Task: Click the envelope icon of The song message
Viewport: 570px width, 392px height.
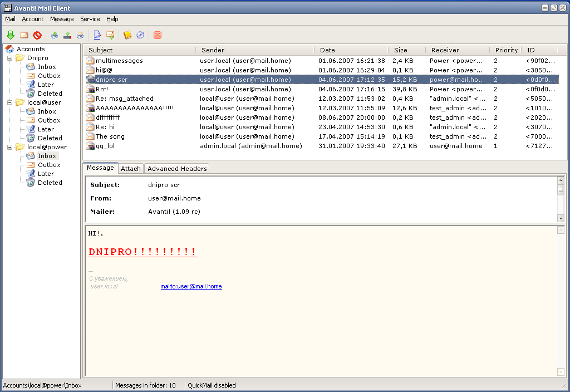Action: [90, 136]
